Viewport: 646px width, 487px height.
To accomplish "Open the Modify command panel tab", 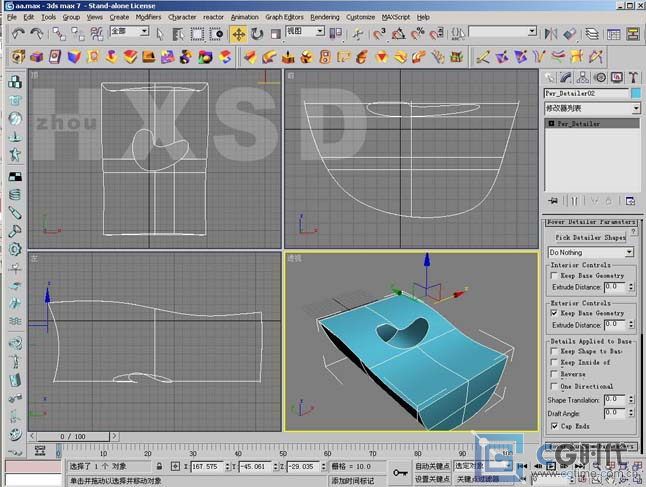I will tap(566, 77).
